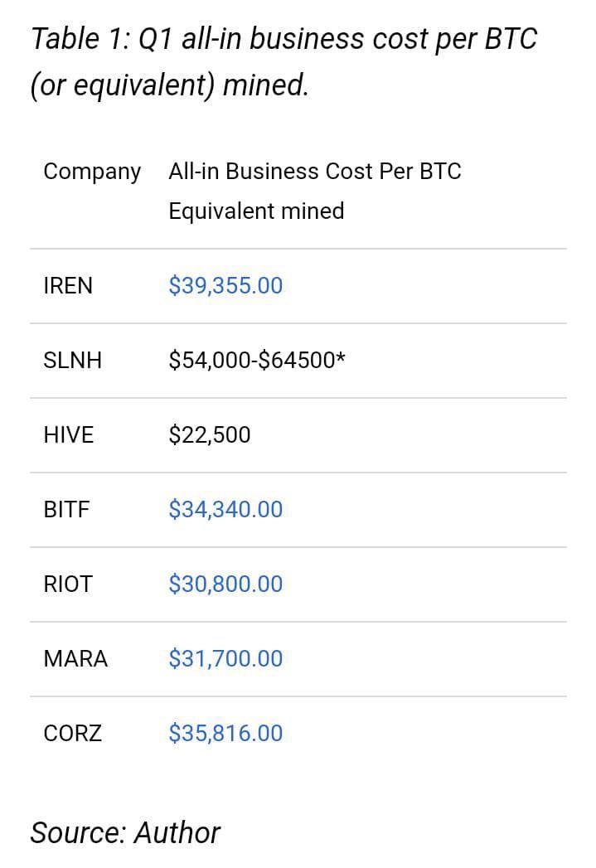This screenshot has height=868, width=596.
Task: Click the HIVE company name
Action: click(x=69, y=434)
